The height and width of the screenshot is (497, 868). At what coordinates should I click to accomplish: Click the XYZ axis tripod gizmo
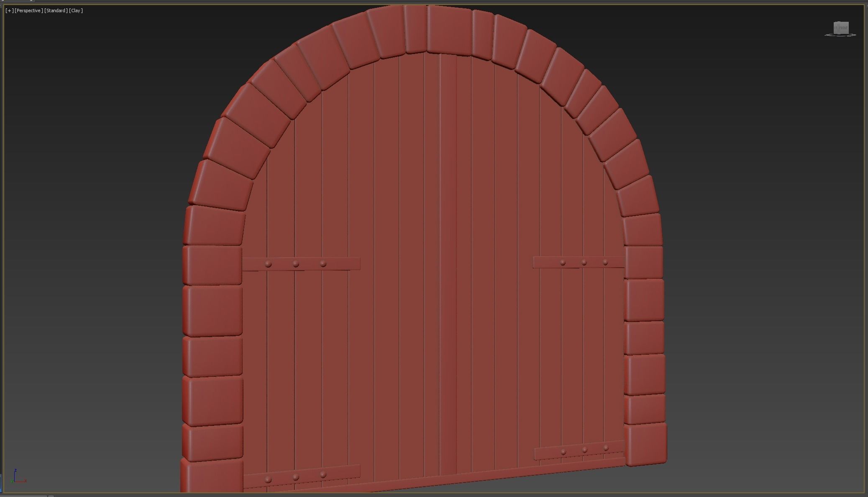tap(18, 476)
